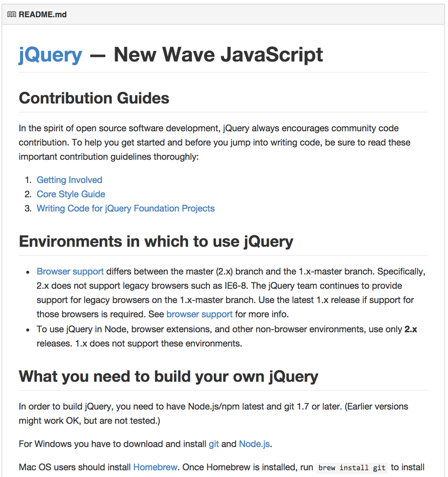Click the New Wave JavaScript title text
448x477 pixels.
218,55
